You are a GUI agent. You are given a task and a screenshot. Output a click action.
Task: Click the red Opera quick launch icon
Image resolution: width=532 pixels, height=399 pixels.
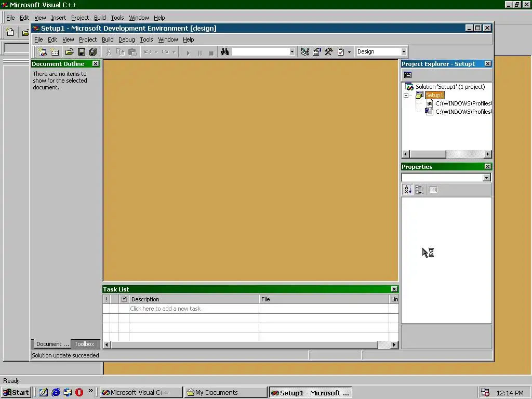pos(79,392)
